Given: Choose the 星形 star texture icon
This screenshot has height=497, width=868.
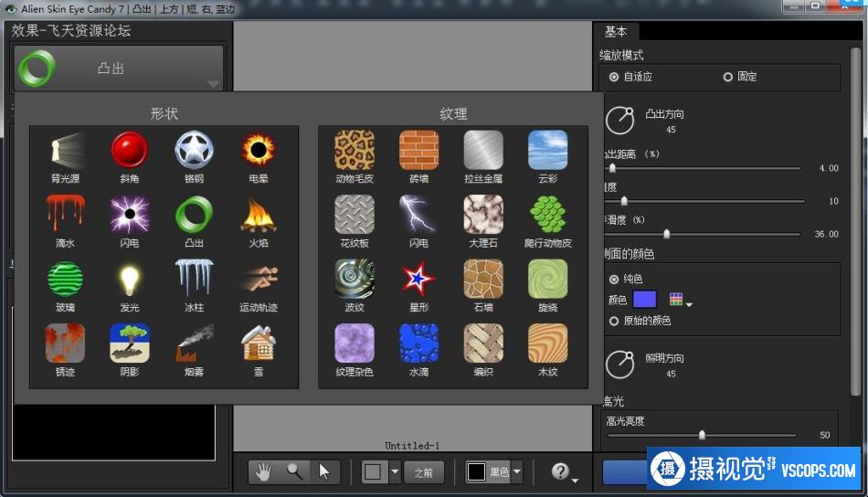Looking at the screenshot, I should pos(419,279).
